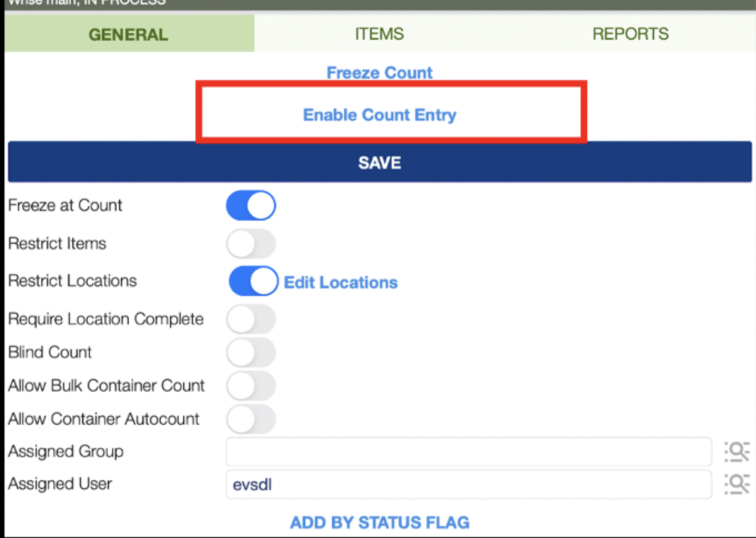Click the Enable Count Entry link

[380, 115]
